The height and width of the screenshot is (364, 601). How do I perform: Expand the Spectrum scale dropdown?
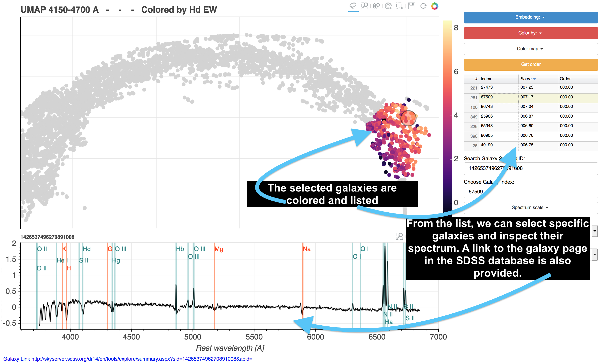coord(530,208)
